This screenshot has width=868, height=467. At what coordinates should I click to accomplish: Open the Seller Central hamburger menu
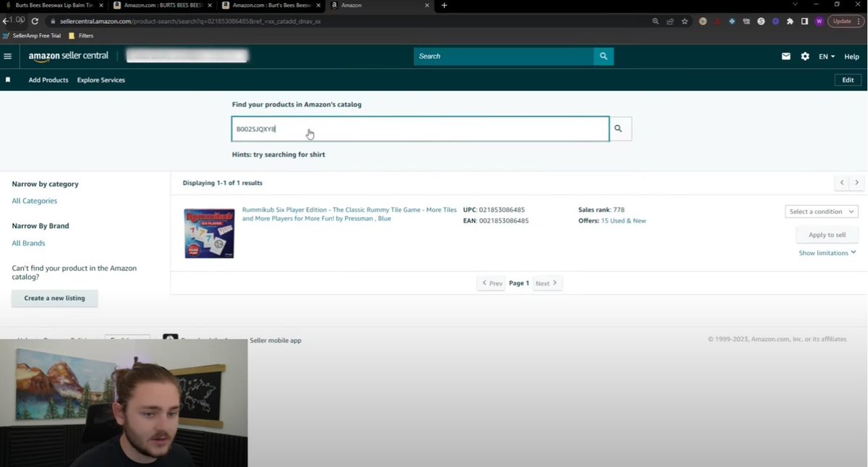tap(8, 56)
